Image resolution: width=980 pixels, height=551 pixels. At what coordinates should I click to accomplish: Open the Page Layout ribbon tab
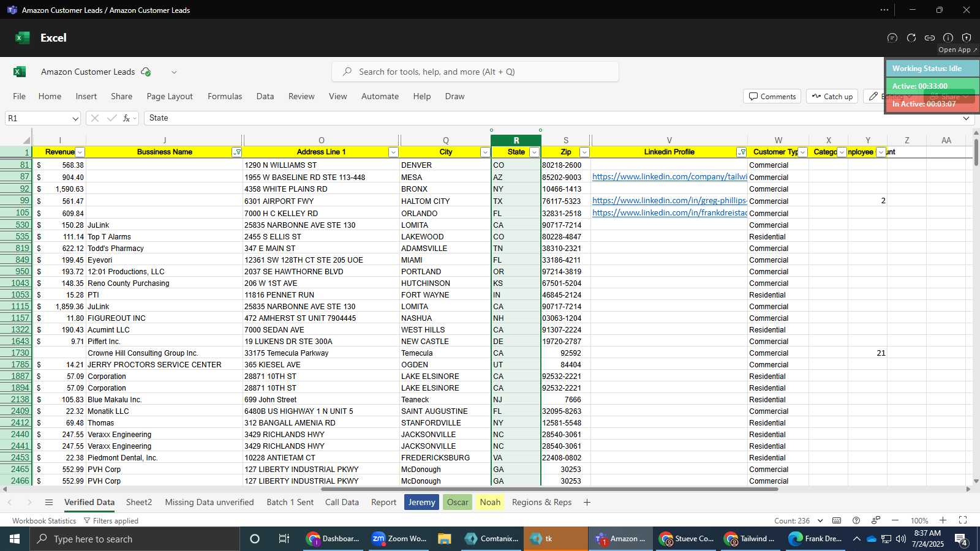pos(170,96)
